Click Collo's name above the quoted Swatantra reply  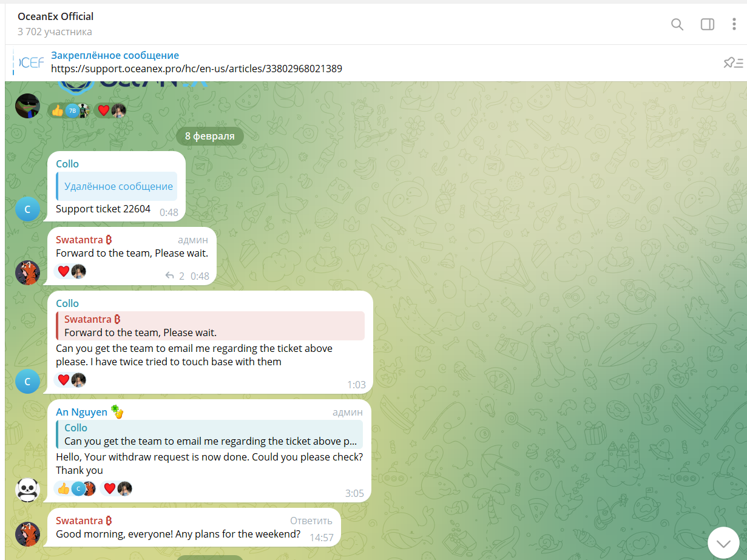click(x=67, y=303)
